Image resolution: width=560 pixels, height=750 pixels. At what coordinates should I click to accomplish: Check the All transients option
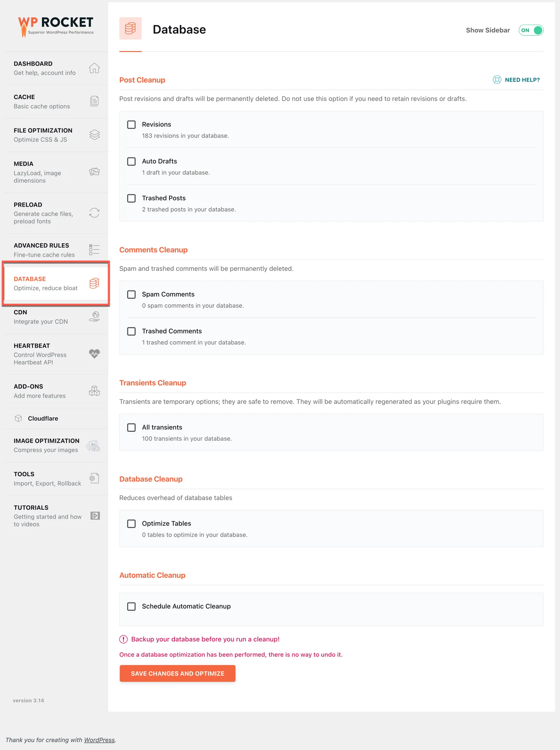click(131, 427)
